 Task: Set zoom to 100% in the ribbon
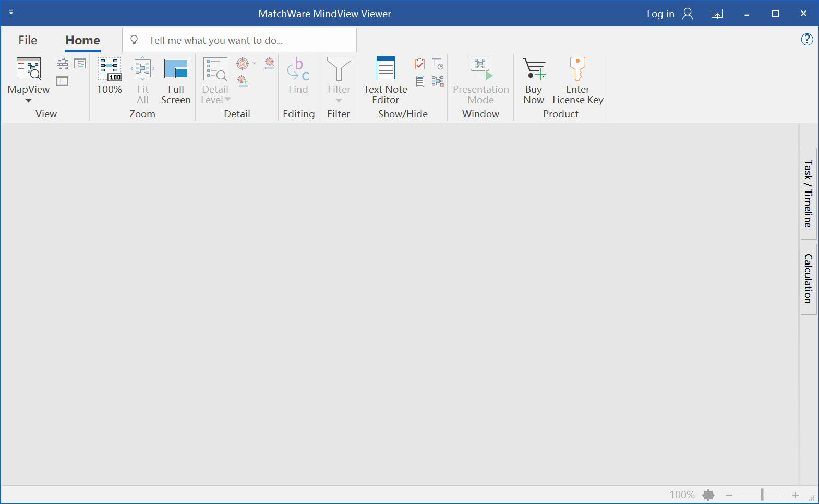(x=110, y=76)
